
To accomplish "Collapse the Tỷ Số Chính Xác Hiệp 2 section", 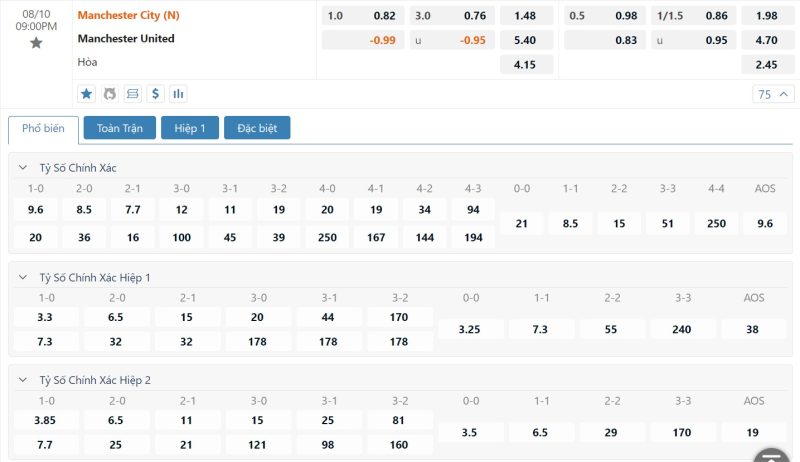I will pos(23,380).
